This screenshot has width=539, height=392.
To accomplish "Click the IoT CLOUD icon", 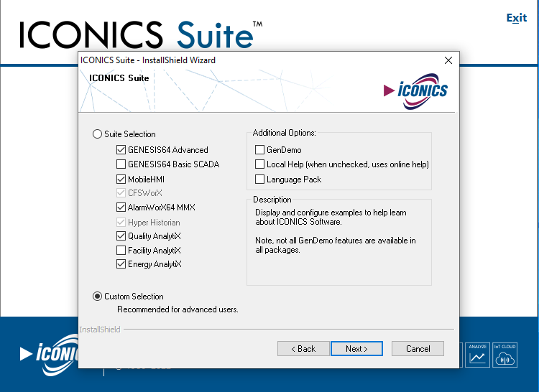I will [505, 355].
